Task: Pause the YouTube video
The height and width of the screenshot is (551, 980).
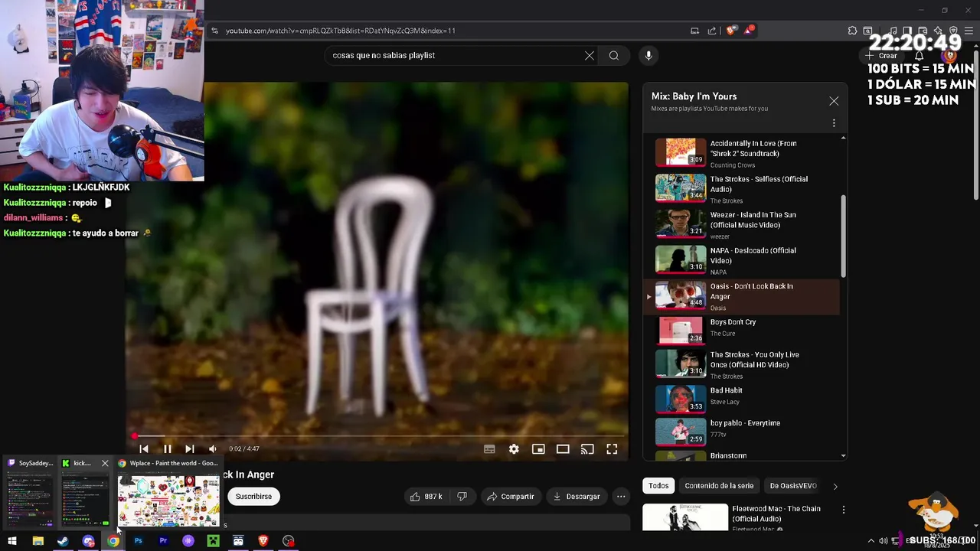Action: pyautogui.click(x=167, y=449)
